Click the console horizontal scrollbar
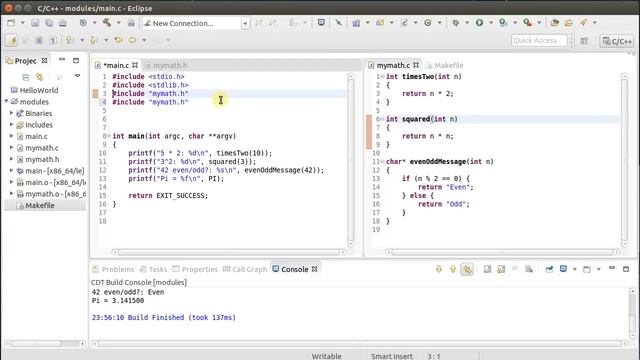 (359, 344)
